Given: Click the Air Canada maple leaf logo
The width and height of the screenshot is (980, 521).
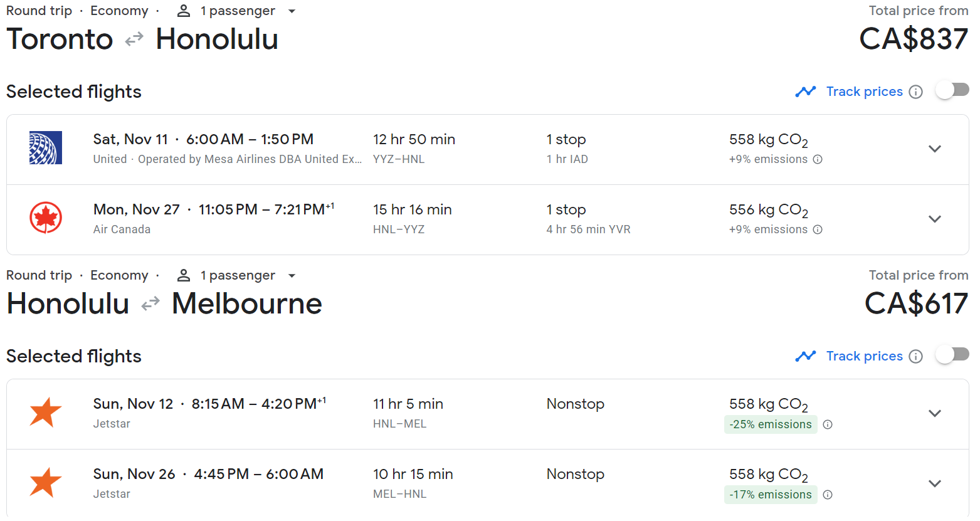Looking at the screenshot, I should [x=46, y=218].
